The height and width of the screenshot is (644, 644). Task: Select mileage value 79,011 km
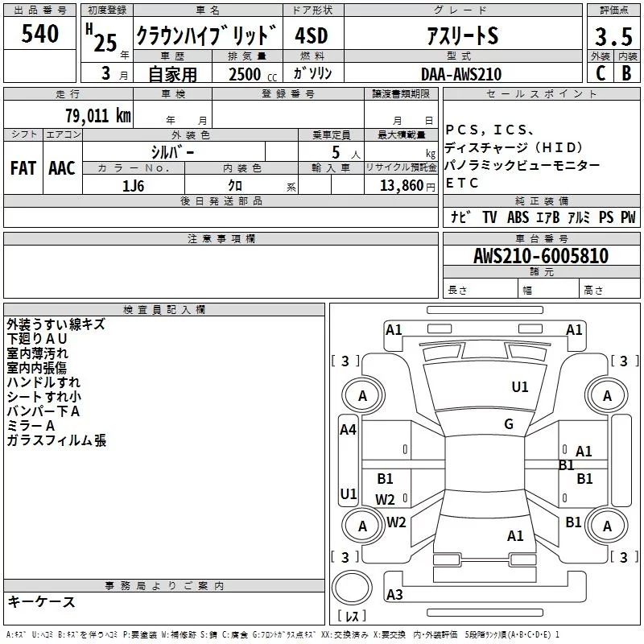point(98,116)
